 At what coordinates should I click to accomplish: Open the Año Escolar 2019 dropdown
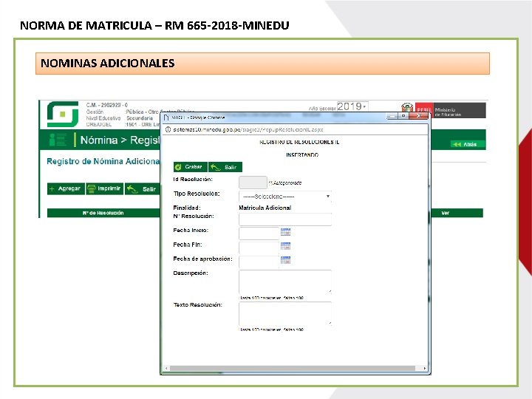(x=352, y=106)
